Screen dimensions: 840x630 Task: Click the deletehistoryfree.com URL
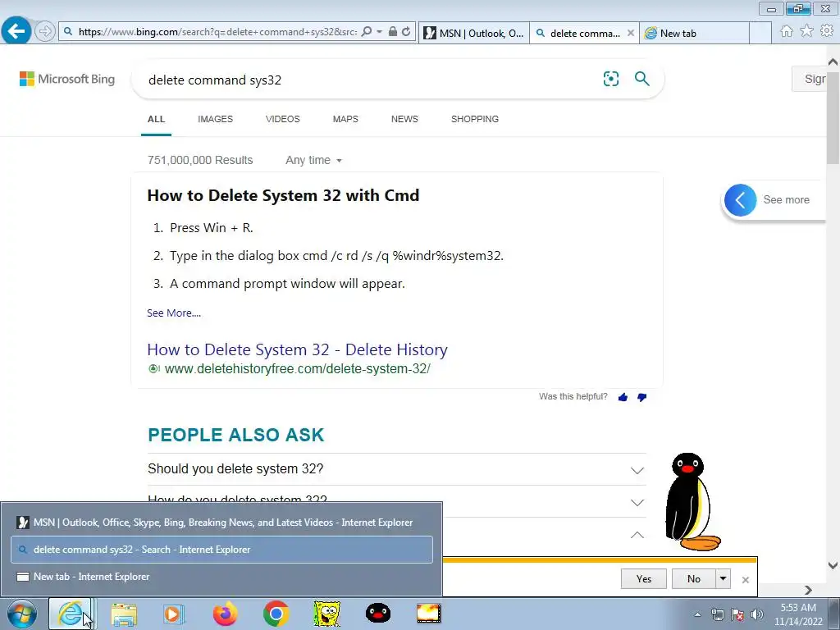coord(297,368)
